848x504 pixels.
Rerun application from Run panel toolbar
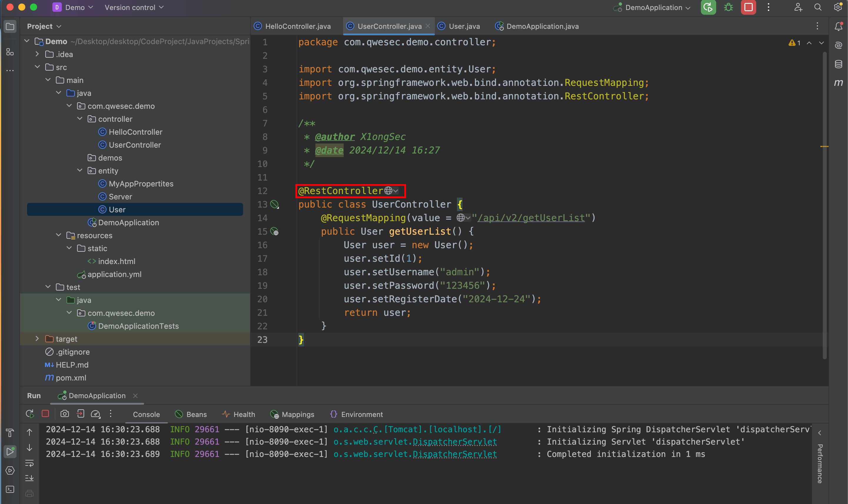click(x=30, y=414)
